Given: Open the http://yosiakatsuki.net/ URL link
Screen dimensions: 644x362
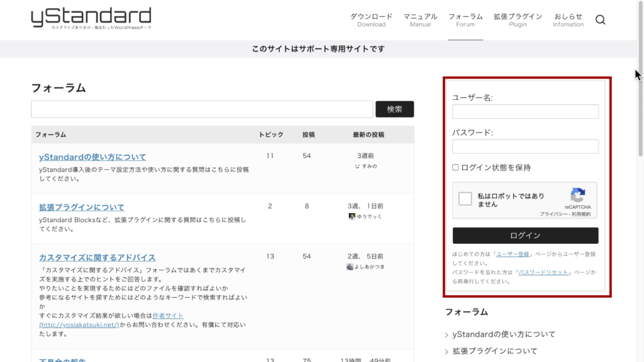Looking at the screenshot, I should pos(79,325).
